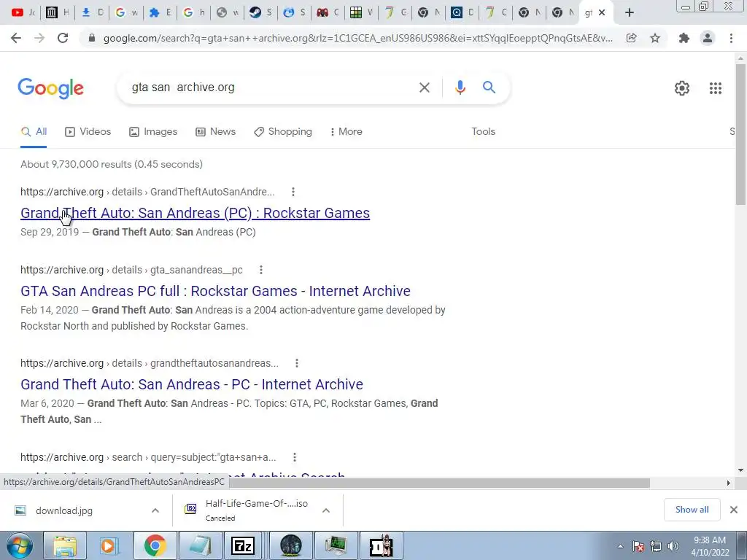View site lock security information
The height and width of the screenshot is (560, 747).
92,38
